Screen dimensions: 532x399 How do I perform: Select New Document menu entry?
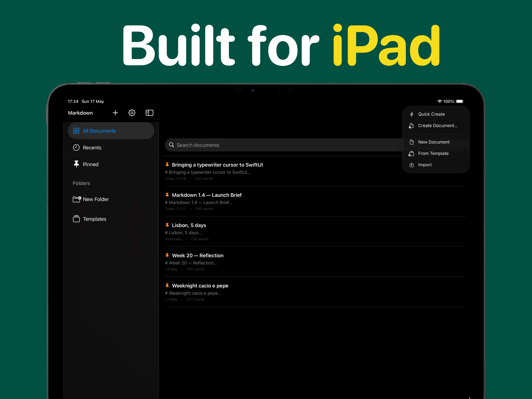(436, 142)
